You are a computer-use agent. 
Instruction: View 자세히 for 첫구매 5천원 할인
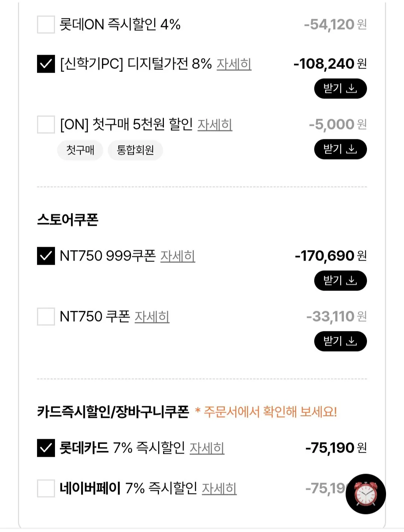click(x=215, y=125)
